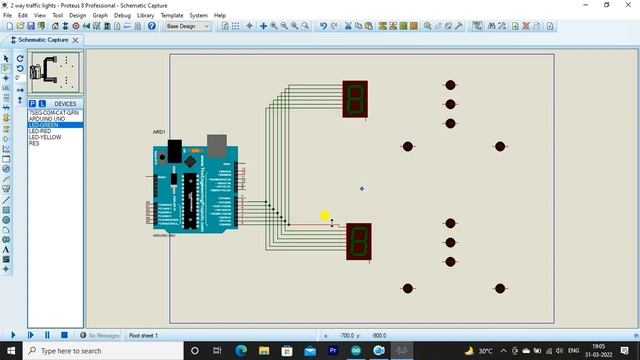This screenshot has height=360, width=640.
Task: Open the File menu
Action: (7, 16)
